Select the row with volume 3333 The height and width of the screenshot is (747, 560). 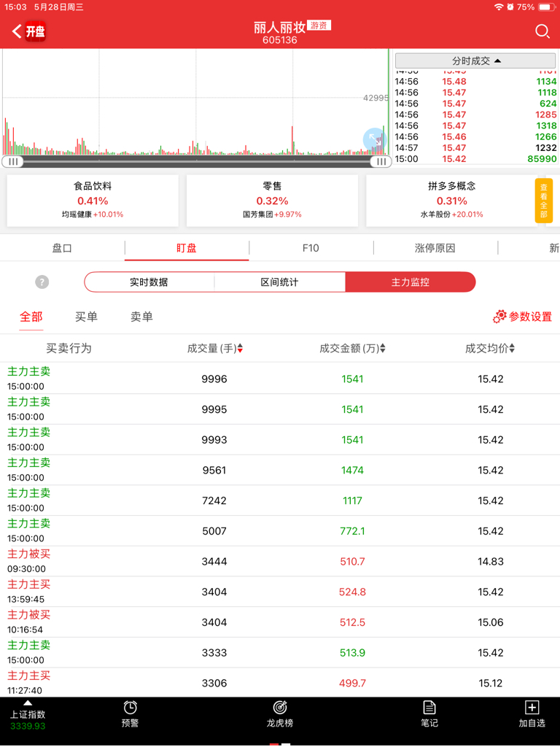tap(280, 653)
